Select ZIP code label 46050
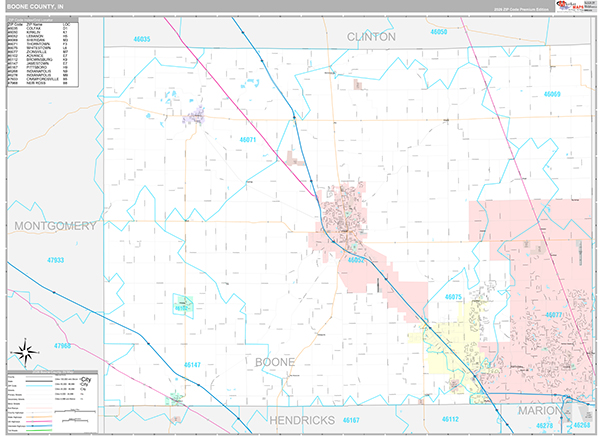The height and width of the screenshot is (436, 600). (x=439, y=32)
